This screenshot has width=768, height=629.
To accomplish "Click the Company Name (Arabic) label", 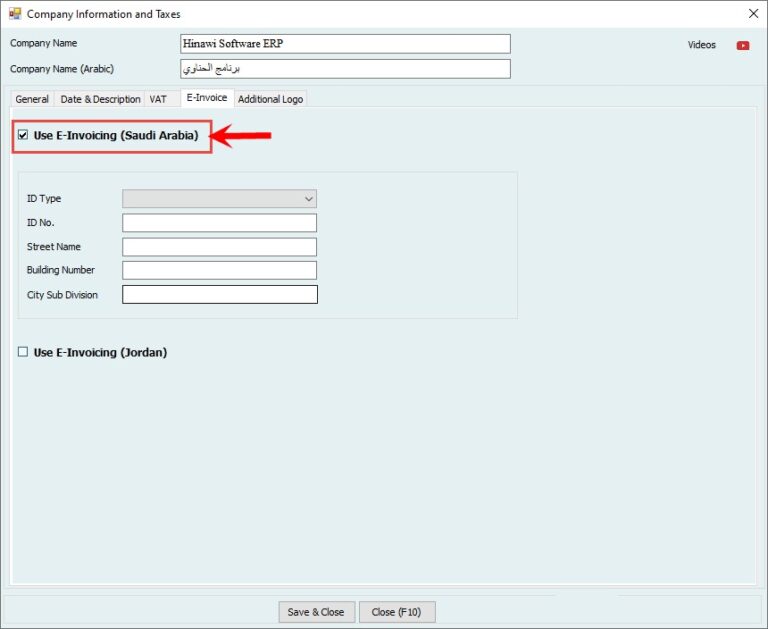I will click(x=62, y=69).
